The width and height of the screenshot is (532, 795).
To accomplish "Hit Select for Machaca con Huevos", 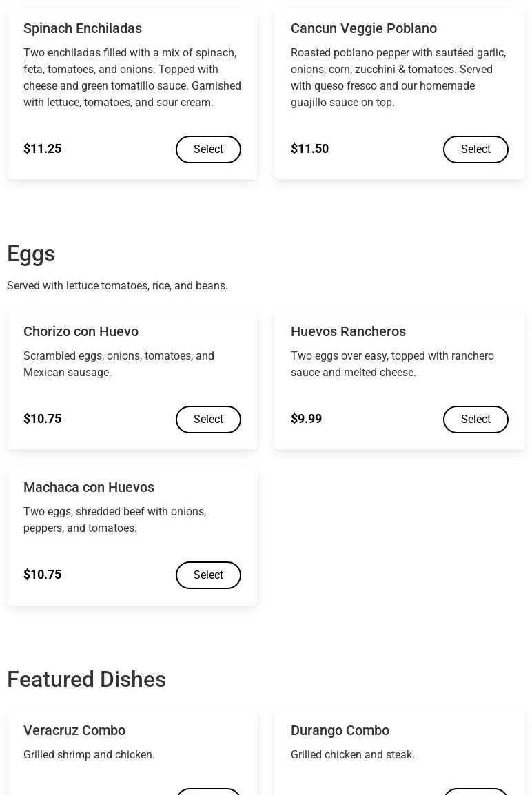I will coord(208,575).
